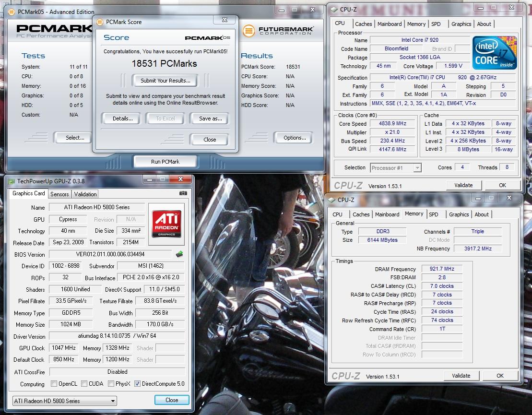The height and width of the screenshot is (415, 532).
Task: Click Validate in upper CPU-Z window
Action: [463, 185]
